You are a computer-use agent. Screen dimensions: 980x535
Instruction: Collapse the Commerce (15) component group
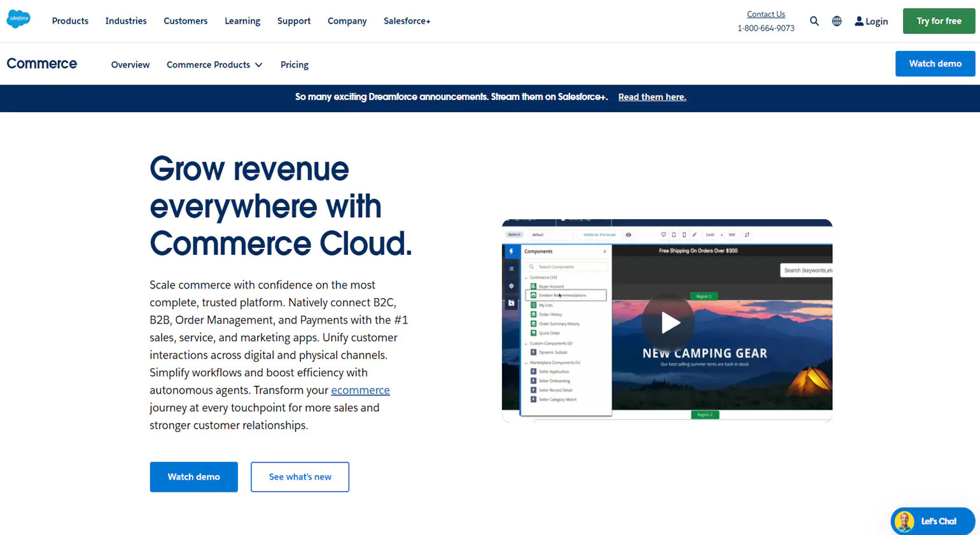(x=526, y=277)
